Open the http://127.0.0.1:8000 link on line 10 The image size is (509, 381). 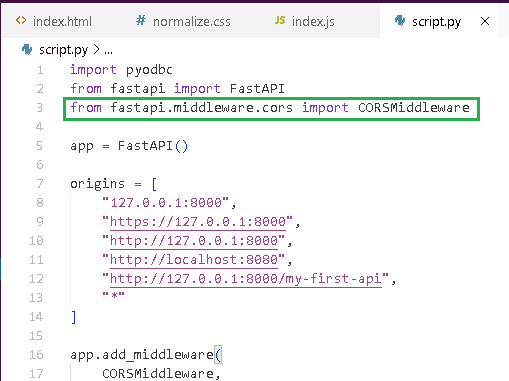pos(194,241)
